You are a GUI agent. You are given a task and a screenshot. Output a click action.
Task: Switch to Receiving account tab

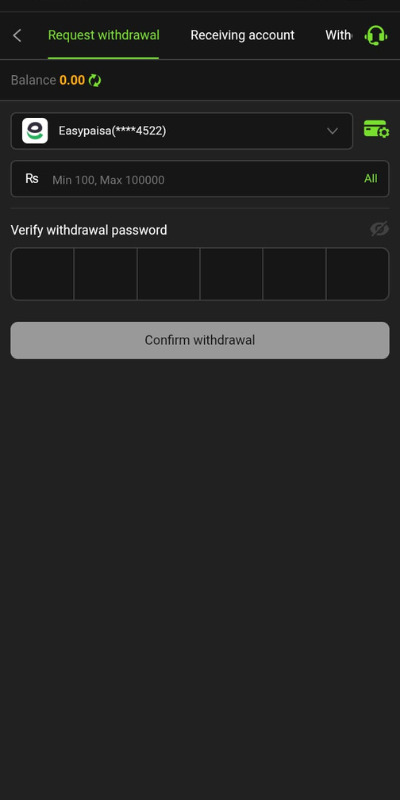(x=242, y=35)
